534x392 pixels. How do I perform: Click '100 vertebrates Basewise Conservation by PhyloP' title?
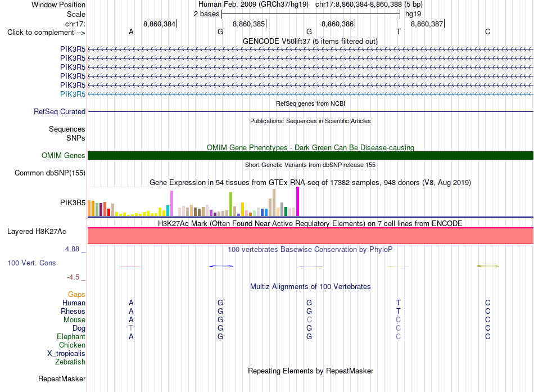point(310,250)
